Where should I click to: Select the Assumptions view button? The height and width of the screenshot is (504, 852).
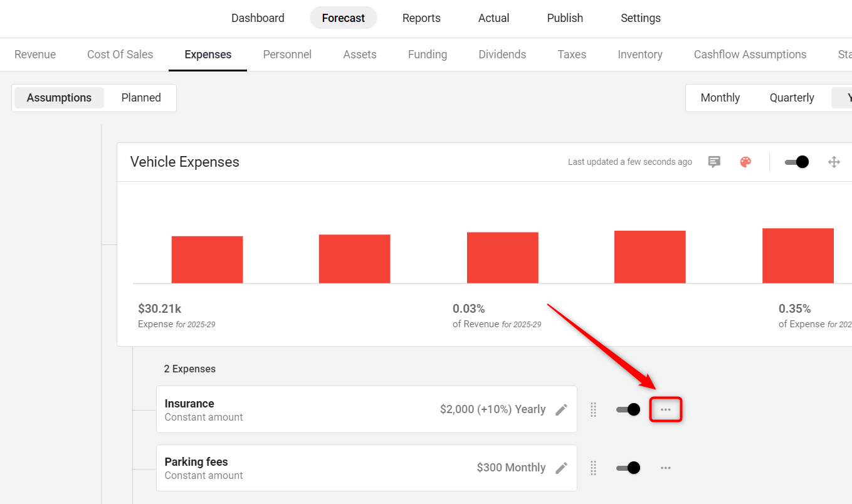point(59,98)
